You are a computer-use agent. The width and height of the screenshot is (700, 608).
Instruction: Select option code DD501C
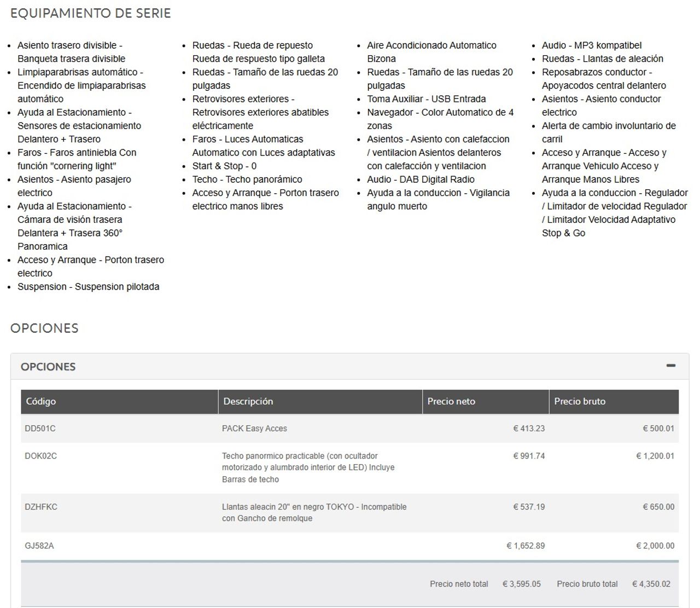click(x=40, y=429)
